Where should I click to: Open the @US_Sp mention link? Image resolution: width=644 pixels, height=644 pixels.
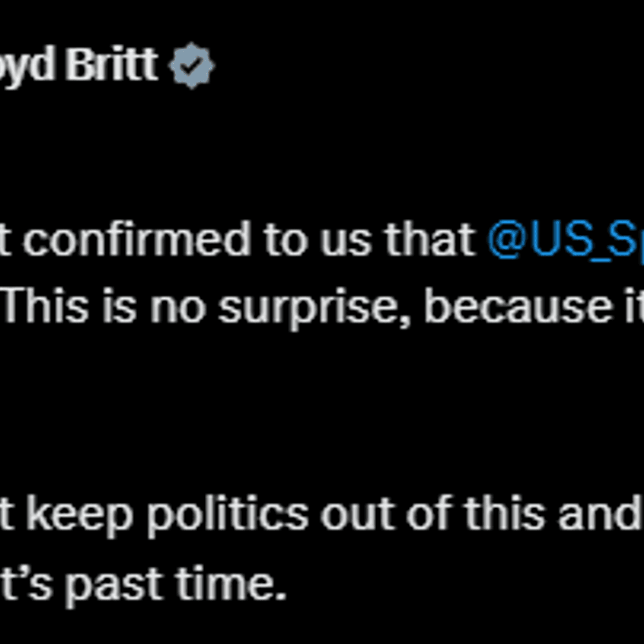(x=565, y=240)
